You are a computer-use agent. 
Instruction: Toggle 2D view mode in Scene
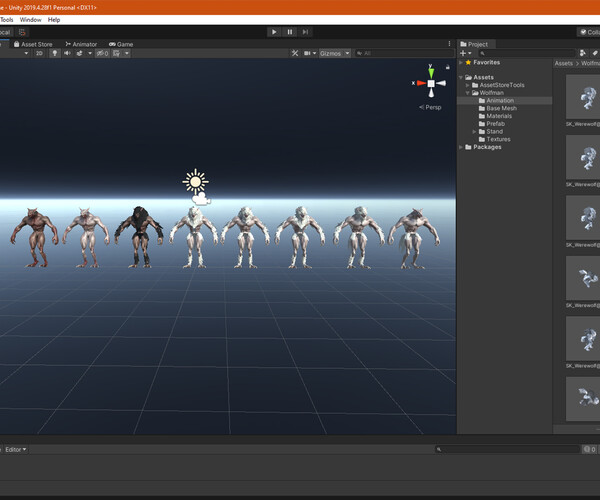coord(39,53)
